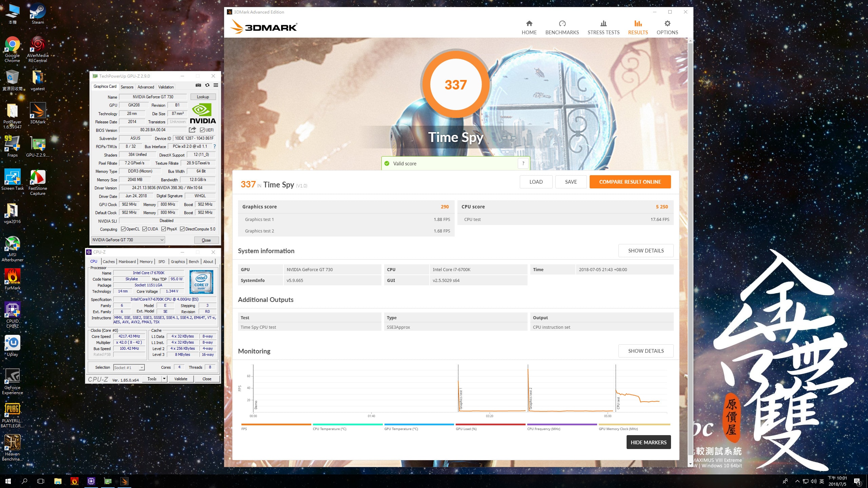
Task: Open Google Chrome desktop icon
Action: 13,49
